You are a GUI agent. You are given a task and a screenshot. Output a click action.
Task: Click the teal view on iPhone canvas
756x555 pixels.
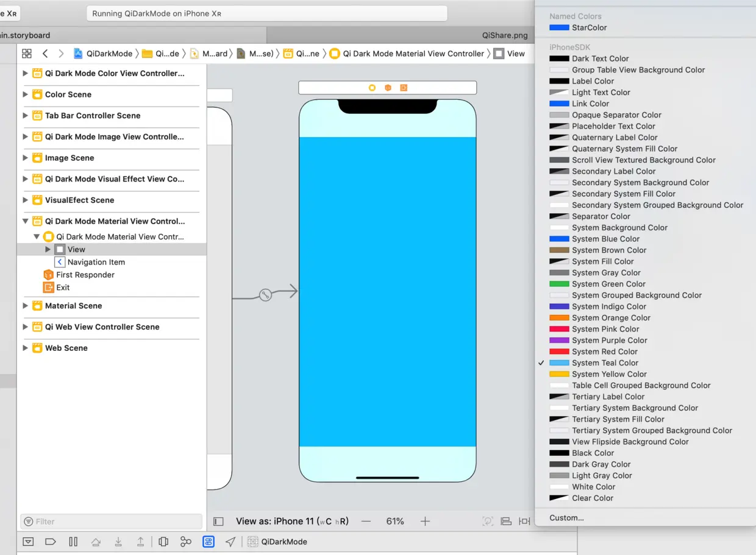387,291
